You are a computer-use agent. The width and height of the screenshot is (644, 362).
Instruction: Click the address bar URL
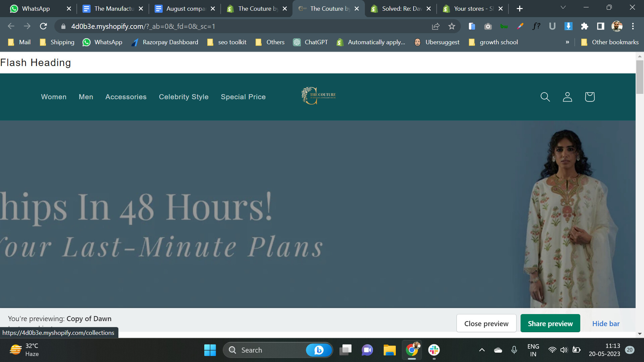tap(143, 26)
